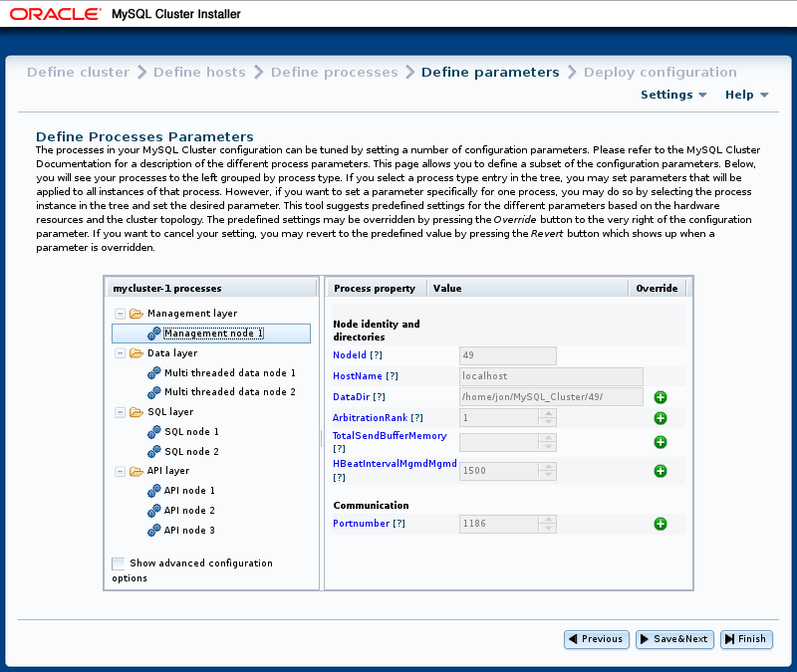This screenshot has height=672, width=797.
Task: Collapse the SQL layer tree node
Action: pyautogui.click(x=121, y=412)
